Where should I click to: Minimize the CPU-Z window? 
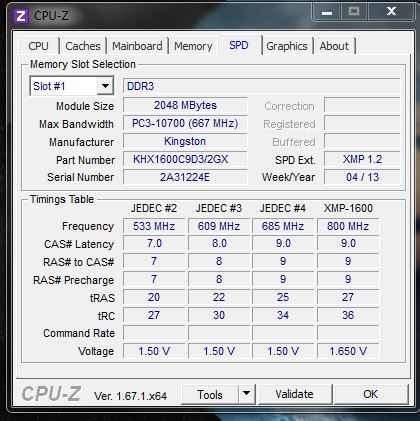(x=327, y=12)
